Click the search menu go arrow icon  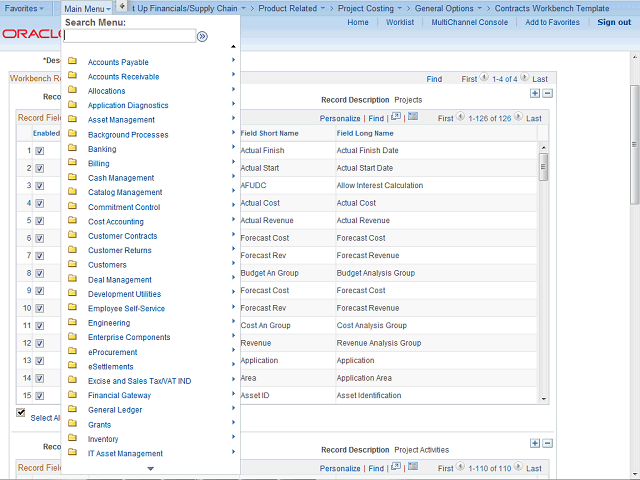[x=202, y=37]
